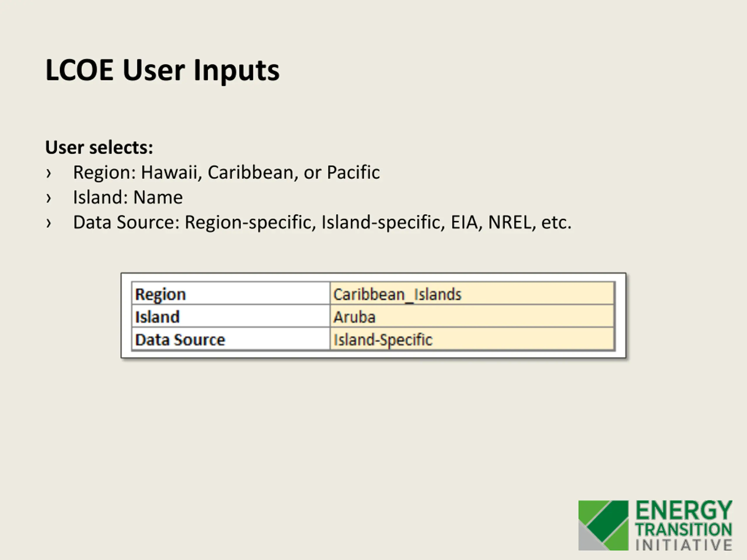
Task: Click the Energy Transition Initiative green logo icon
Action: coord(603,525)
